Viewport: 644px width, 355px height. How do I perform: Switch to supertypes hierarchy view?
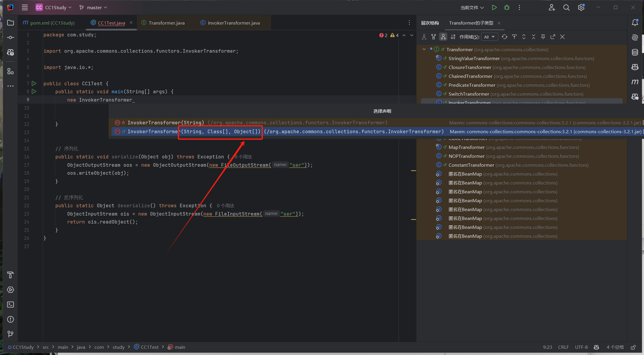(x=434, y=37)
